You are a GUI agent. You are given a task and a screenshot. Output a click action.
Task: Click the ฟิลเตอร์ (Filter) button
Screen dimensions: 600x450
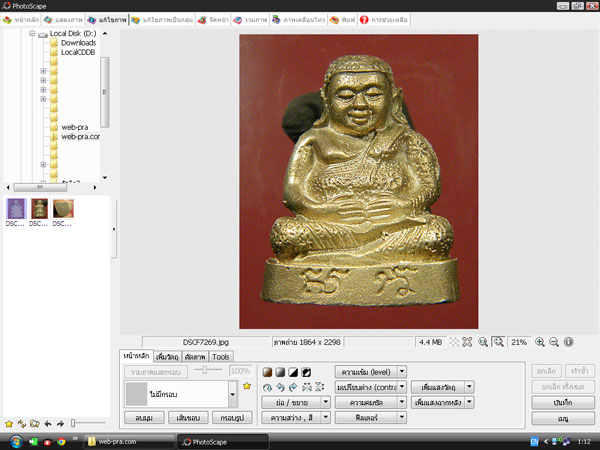(367, 417)
